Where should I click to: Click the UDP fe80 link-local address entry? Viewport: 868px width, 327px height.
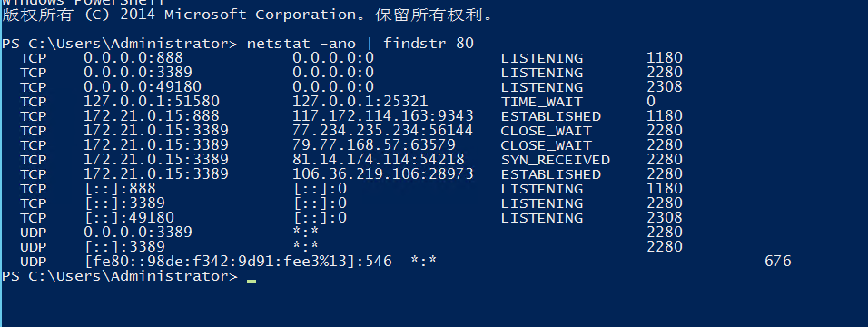click(x=238, y=261)
